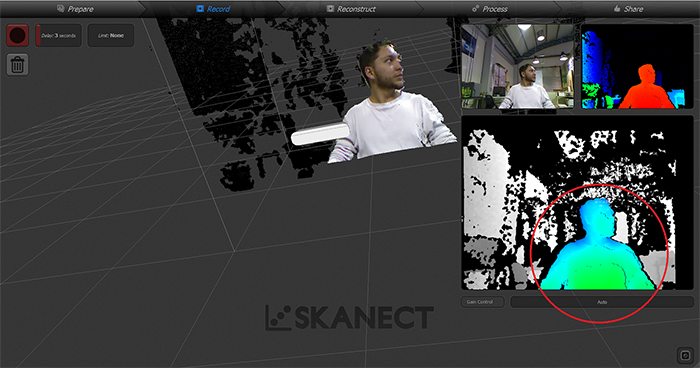Click the Share thumbs-up icon
Viewport: 700px width, 368px height.
[x=617, y=8]
